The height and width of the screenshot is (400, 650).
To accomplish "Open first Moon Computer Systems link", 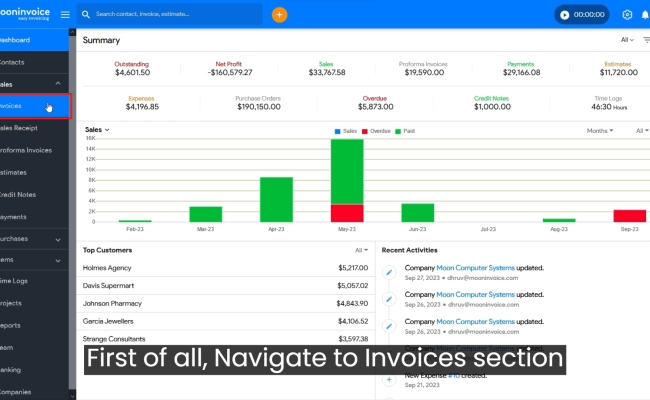I will pos(475,268).
